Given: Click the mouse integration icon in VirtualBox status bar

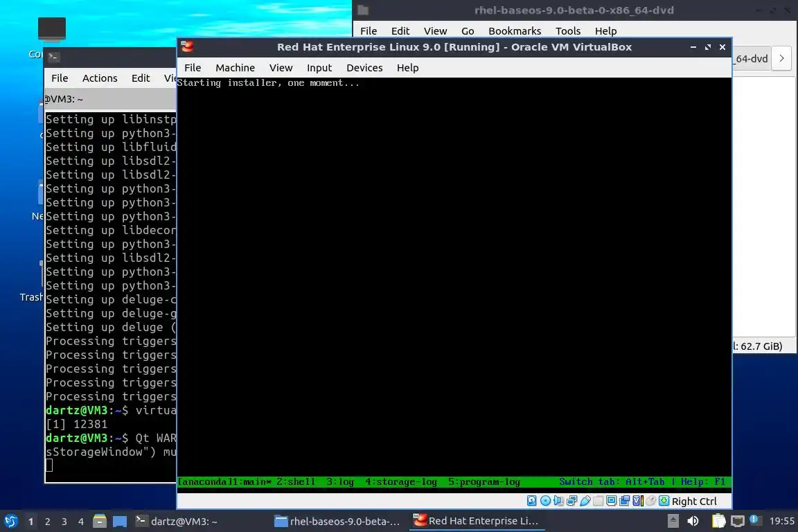Looking at the screenshot, I should [651, 501].
